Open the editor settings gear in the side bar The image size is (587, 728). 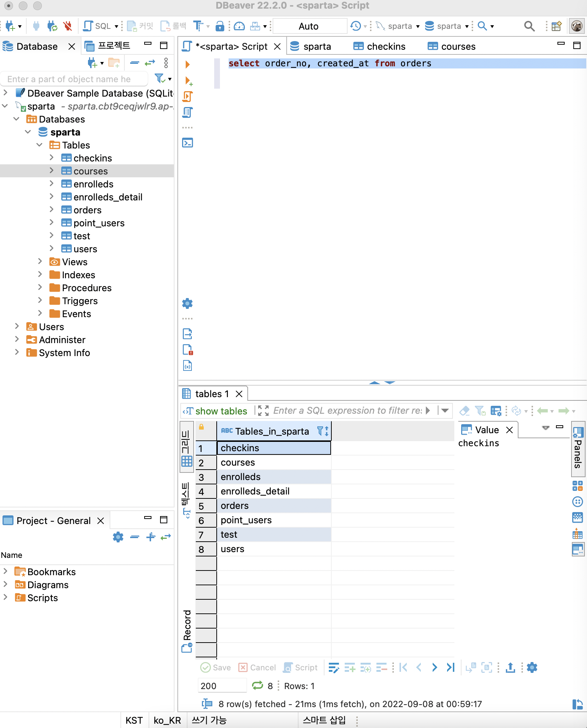click(187, 303)
